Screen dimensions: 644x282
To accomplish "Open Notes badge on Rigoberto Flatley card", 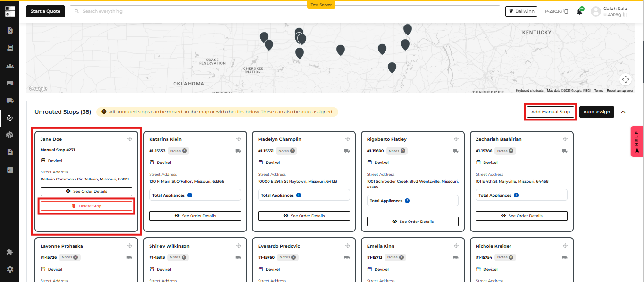I will [396, 151].
